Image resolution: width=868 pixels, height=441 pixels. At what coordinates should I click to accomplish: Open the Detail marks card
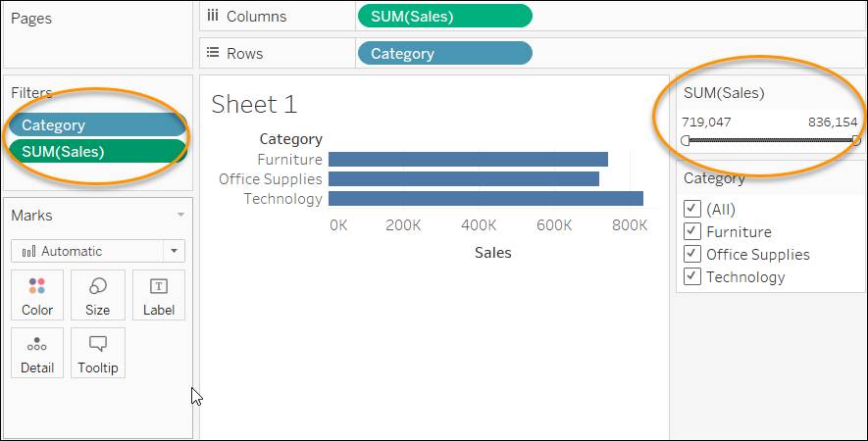tap(37, 353)
